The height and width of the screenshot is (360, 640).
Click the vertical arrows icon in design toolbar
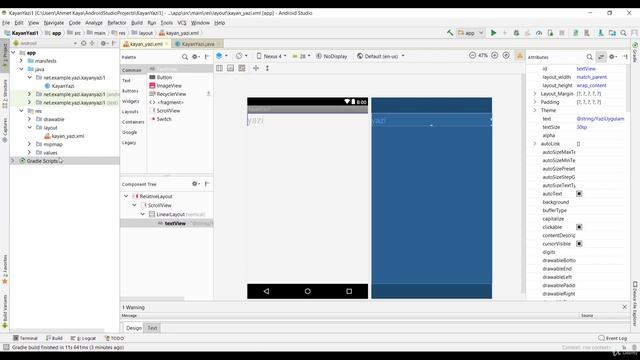click(267, 68)
